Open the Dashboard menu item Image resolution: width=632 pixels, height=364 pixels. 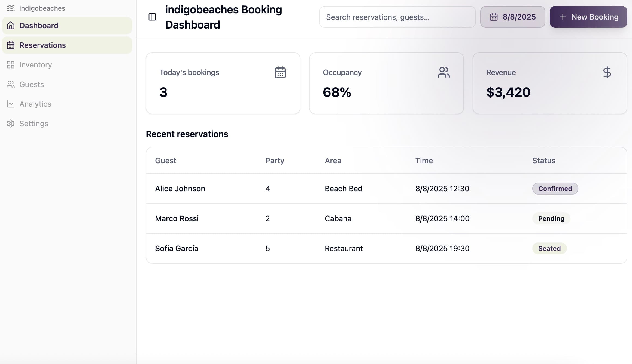67,26
